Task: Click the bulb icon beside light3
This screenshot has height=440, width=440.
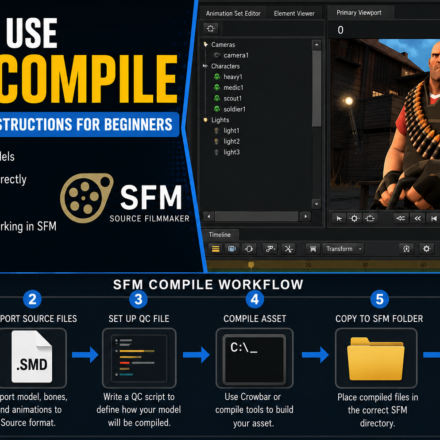Action: [216, 152]
